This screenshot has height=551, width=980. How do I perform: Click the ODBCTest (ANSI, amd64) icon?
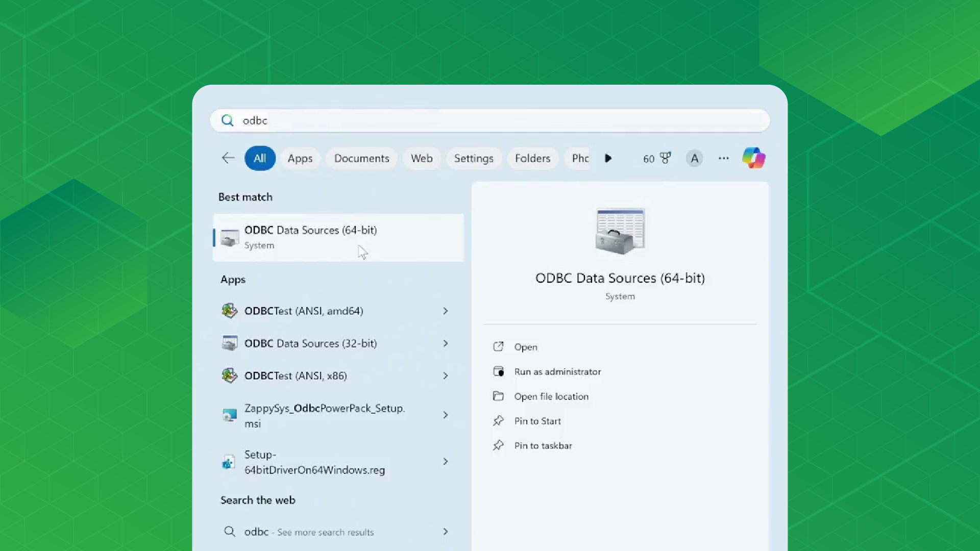[230, 311]
